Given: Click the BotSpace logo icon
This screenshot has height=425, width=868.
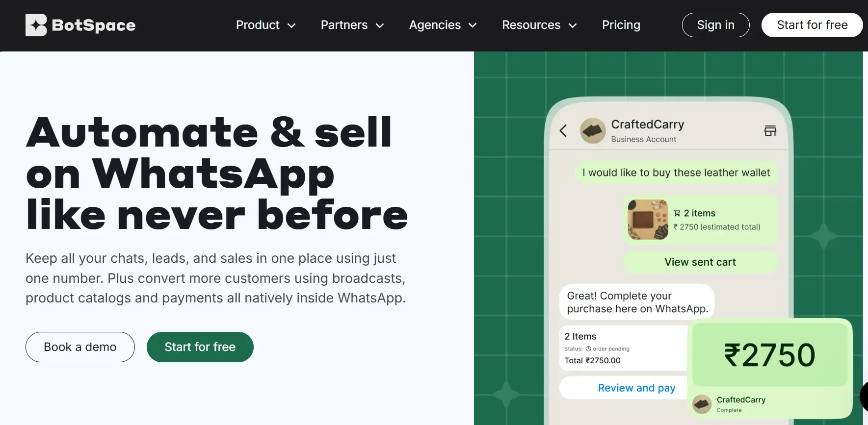Looking at the screenshot, I should [35, 25].
